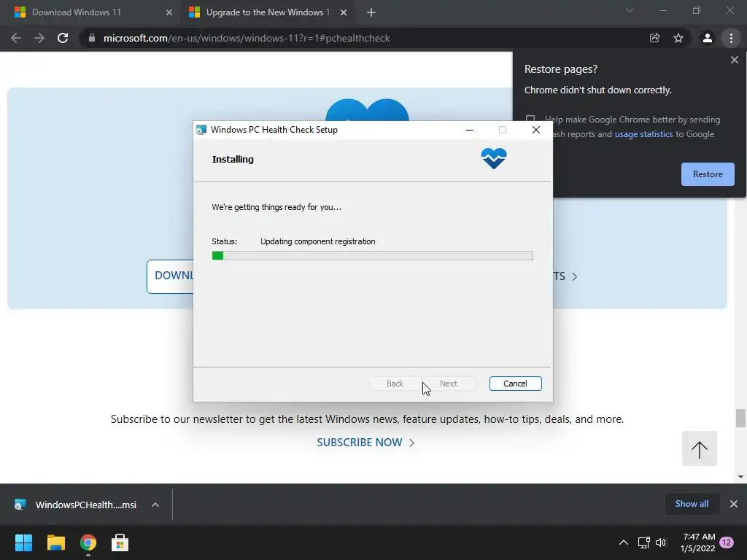Open the downloaded WindowsPCHealth msi file
747x560 pixels.
click(76, 505)
